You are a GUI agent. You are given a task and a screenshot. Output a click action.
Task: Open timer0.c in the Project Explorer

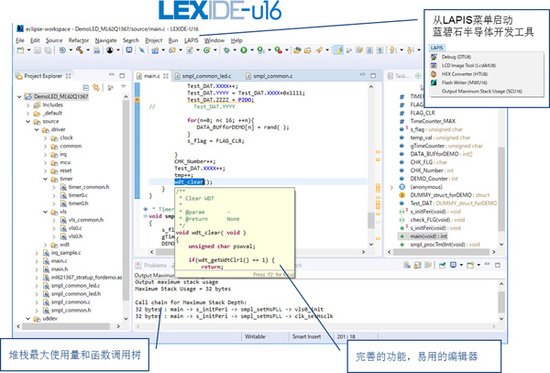coord(78,195)
